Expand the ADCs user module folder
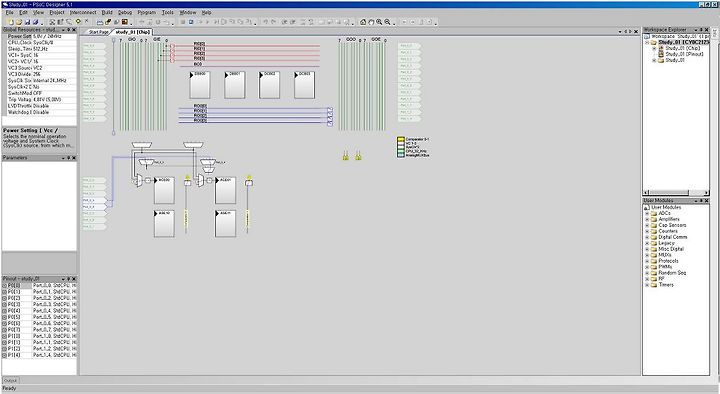The image size is (720, 394). pos(647,214)
